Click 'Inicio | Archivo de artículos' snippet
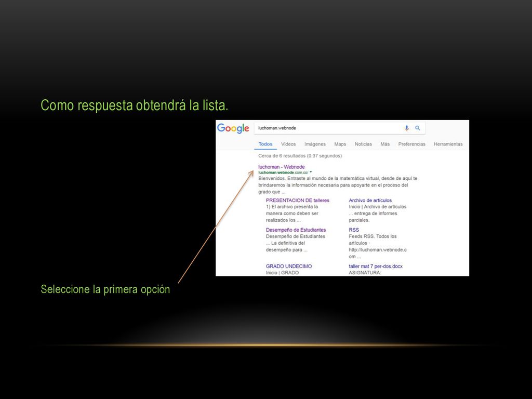The width and height of the screenshot is (532, 399). (x=377, y=213)
